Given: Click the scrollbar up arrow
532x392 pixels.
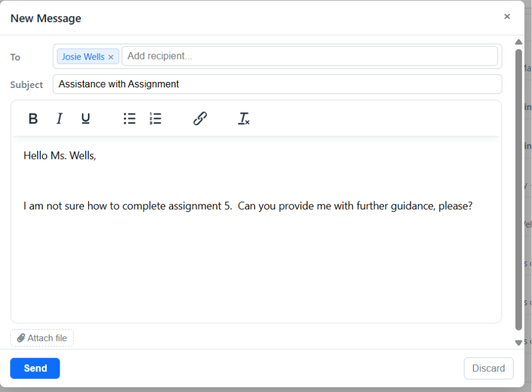Looking at the screenshot, I should coord(518,42).
